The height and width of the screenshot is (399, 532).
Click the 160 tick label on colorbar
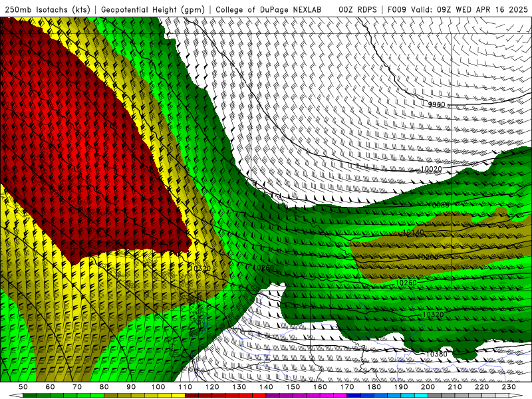321,387
